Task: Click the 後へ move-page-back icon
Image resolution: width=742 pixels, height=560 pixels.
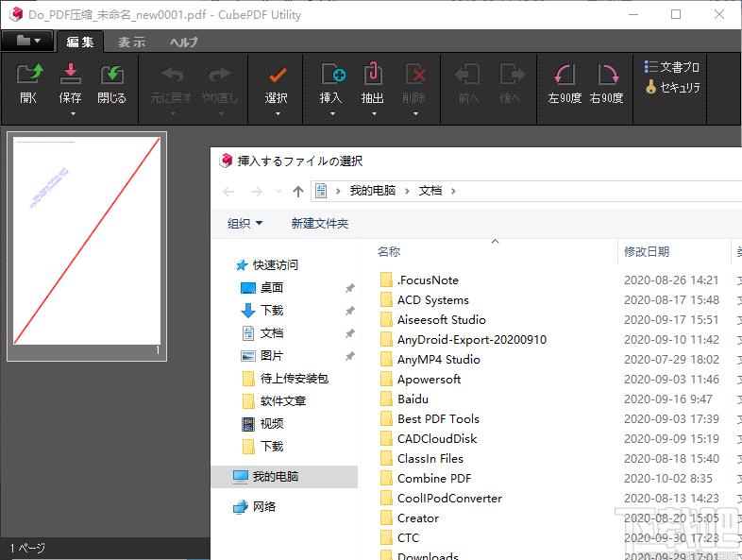Action: point(512,75)
